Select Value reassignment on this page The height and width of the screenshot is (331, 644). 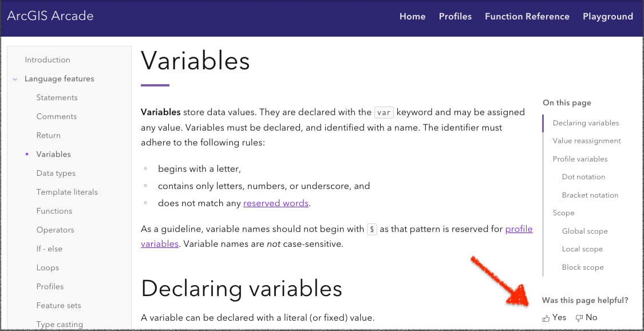pyautogui.click(x=586, y=140)
